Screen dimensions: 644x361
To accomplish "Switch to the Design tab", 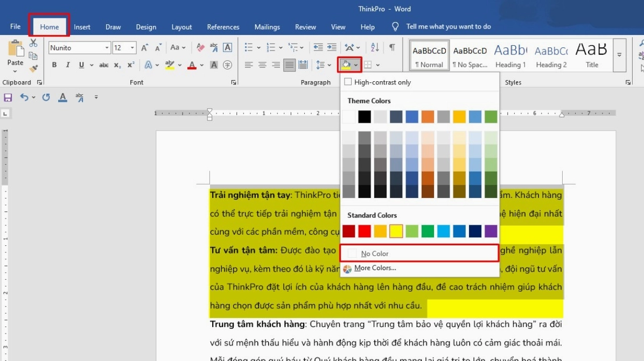I will (146, 27).
